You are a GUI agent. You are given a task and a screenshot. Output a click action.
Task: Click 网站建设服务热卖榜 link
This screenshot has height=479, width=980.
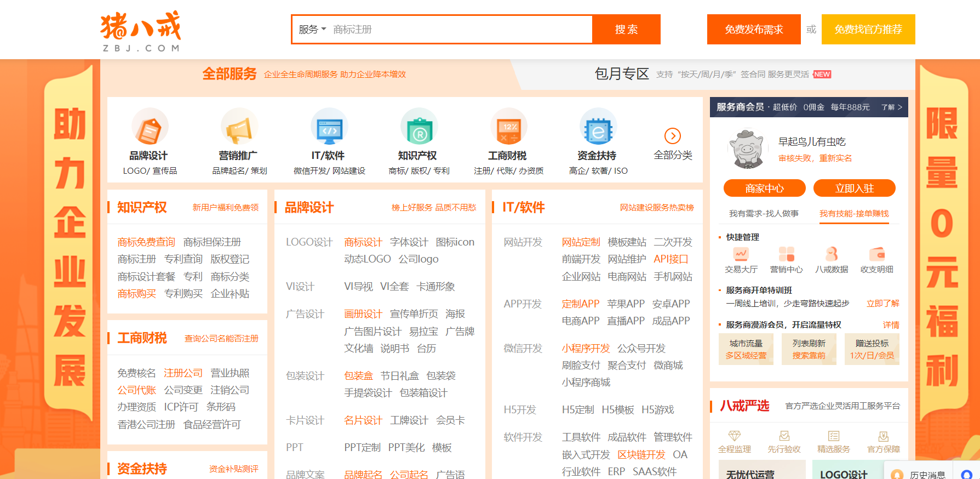click(657, 207)
